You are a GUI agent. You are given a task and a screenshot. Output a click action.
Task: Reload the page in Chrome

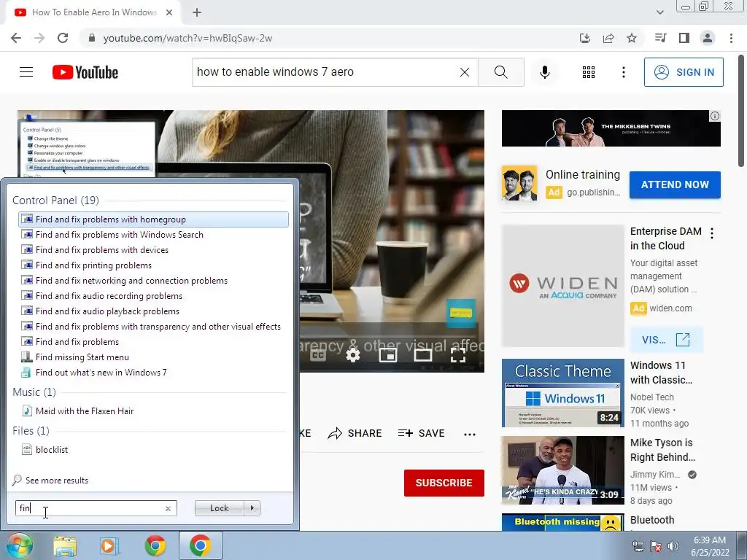tap(63, 38)
